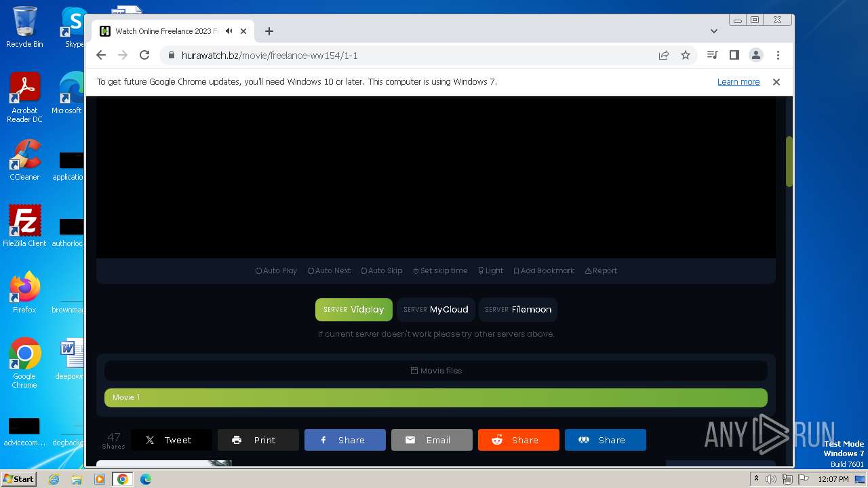Mute the tab using the speaker icon
This screenshot has height=488, width=868.
point(229,31)
